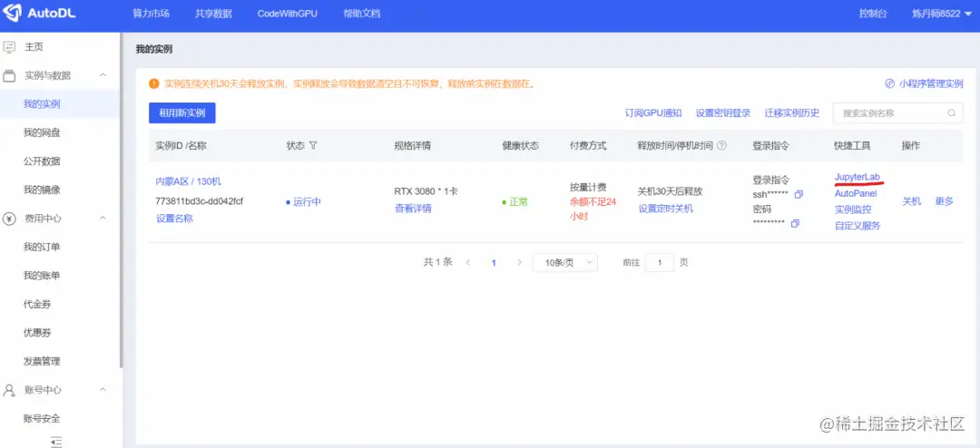The width and height of the screenshot is (980, 448).
Task: Open the 主页 home icon in sidebar
Action: (x=9, y=47)
